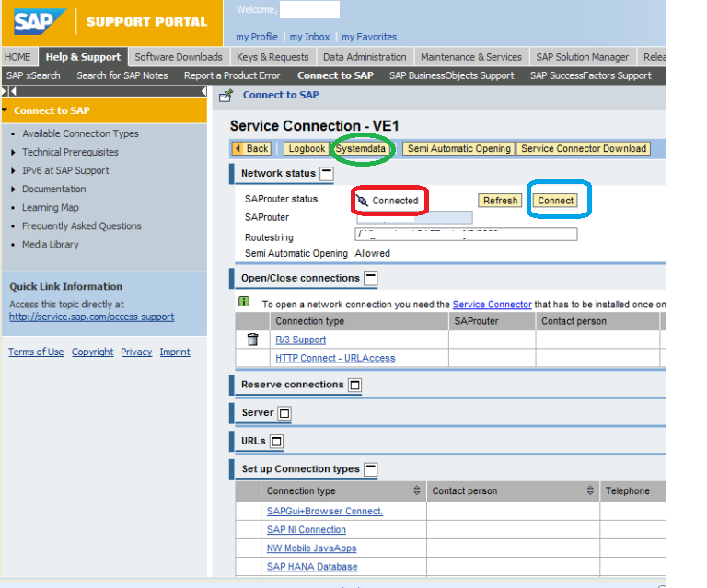This screenshot has height=588, width=707.
Task: Open R/3 Support connection link
Action: coord(301,340)
